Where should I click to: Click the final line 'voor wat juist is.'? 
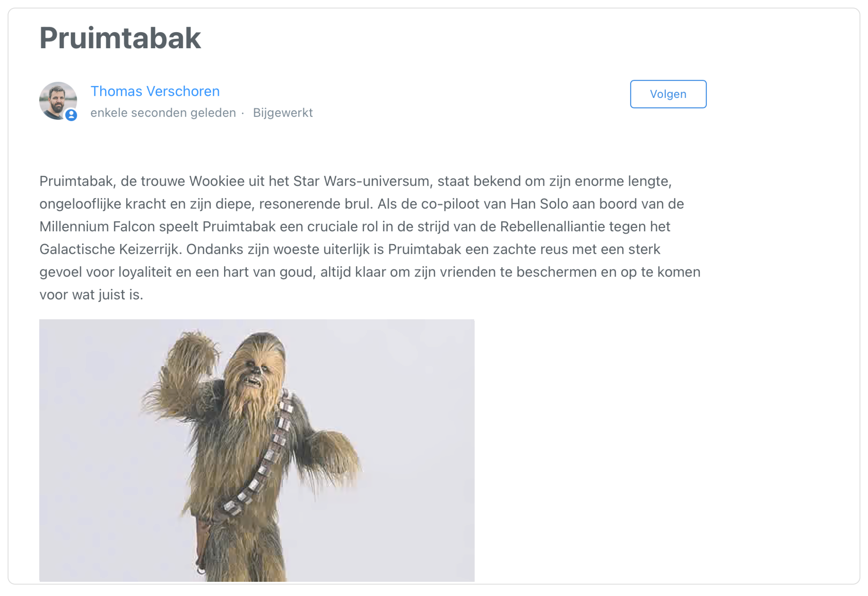click(x=91, y=295)
